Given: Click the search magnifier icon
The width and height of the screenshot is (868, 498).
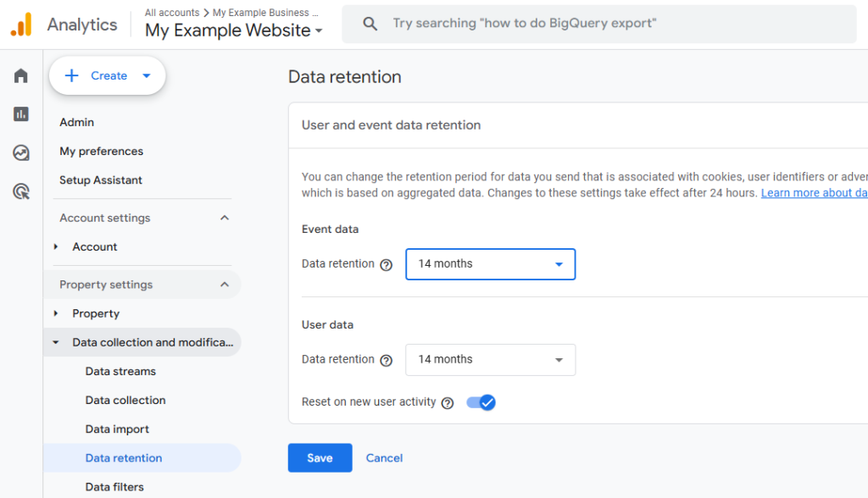Looking at the screenshot, I should click(x=370, y=24).
